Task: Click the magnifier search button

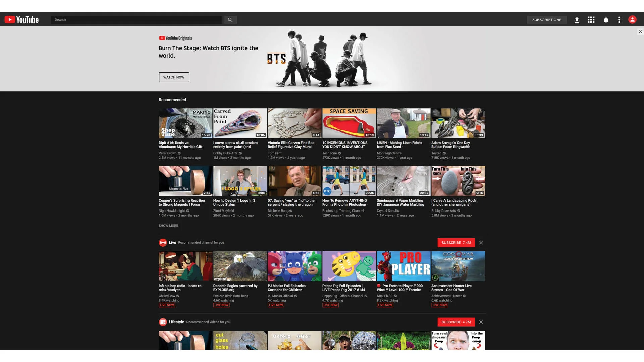Action: click(230, 20)
